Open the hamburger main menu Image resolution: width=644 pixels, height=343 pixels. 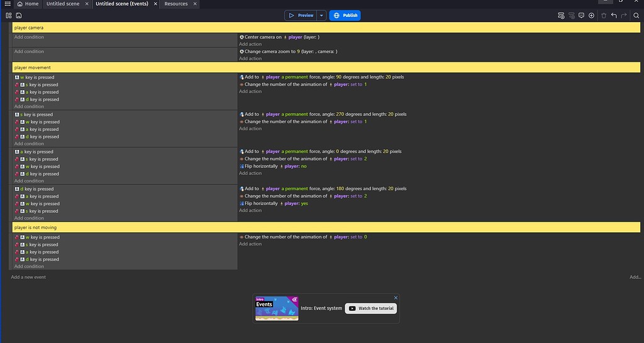tap(8, 4)
